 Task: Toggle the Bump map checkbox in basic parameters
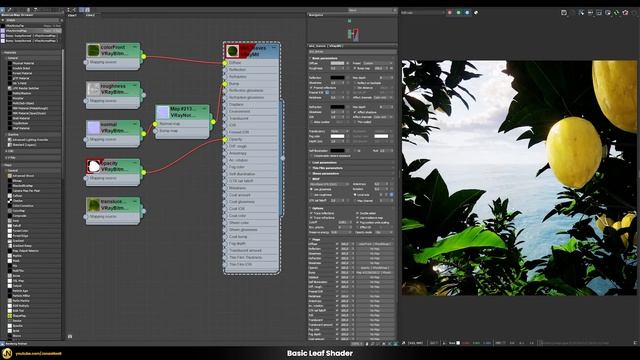(355, 68)
